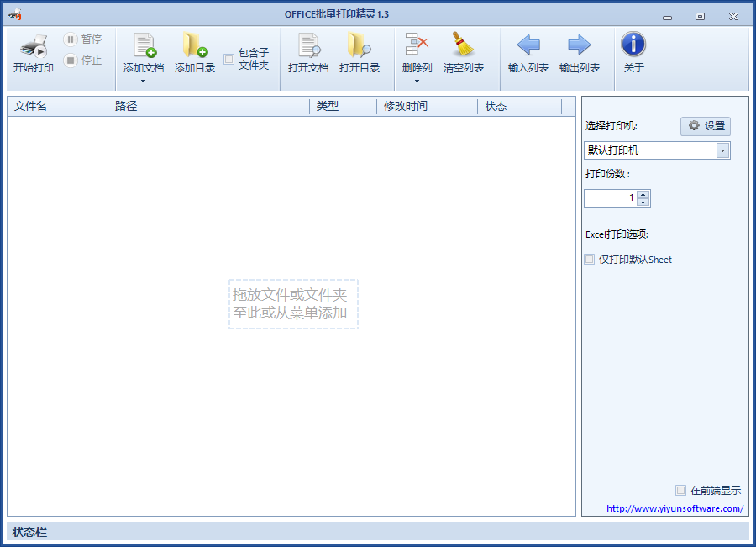
Task: Open the 关于 info icon
Action: click(x=633, y=45)
